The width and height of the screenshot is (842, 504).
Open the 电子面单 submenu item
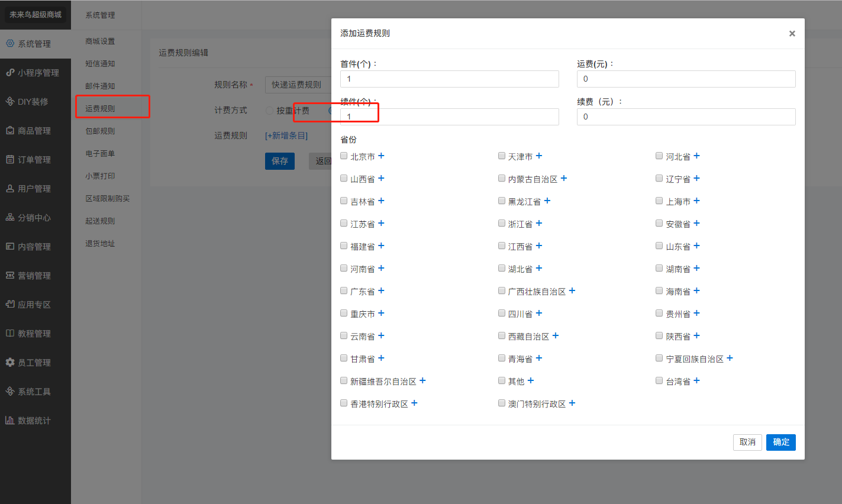[x=100, y=154]
